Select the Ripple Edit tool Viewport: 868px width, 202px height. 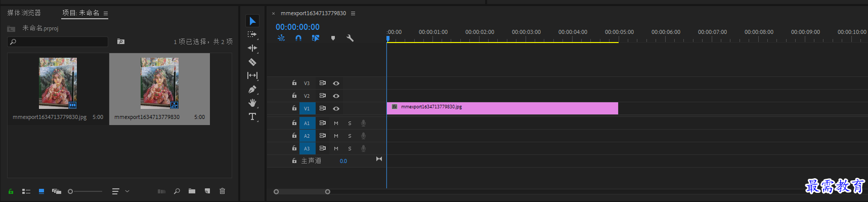pyautogui.click(x=252, y=48)
